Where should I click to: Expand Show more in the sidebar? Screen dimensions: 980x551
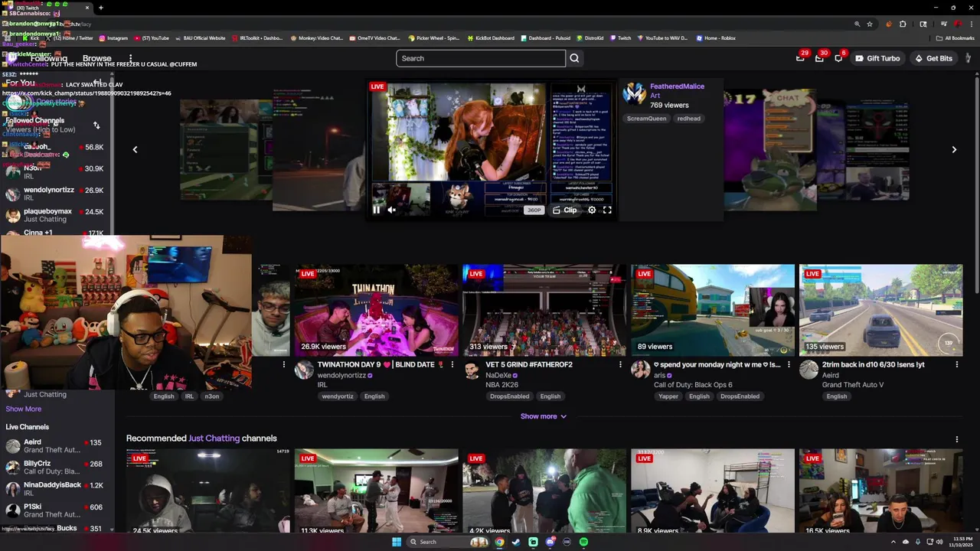click(x=24, y=409)
